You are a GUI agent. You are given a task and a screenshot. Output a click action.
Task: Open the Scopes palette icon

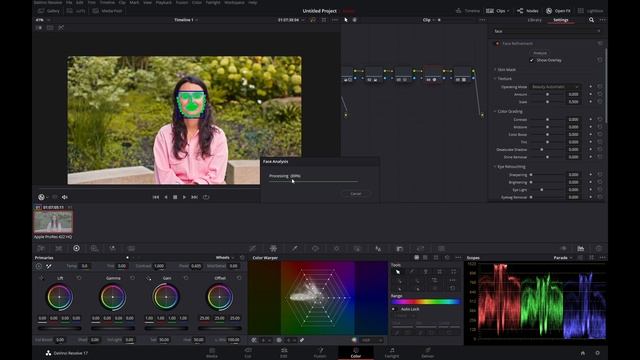[x=580, y=248]
